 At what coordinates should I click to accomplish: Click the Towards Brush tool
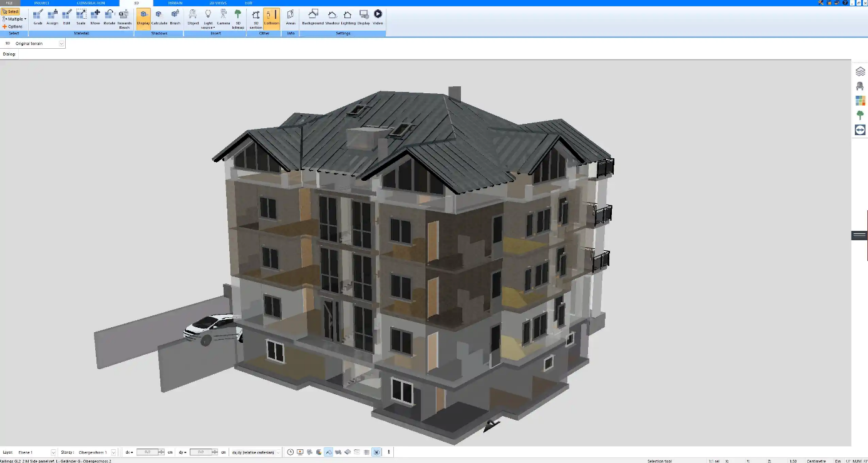125,19
